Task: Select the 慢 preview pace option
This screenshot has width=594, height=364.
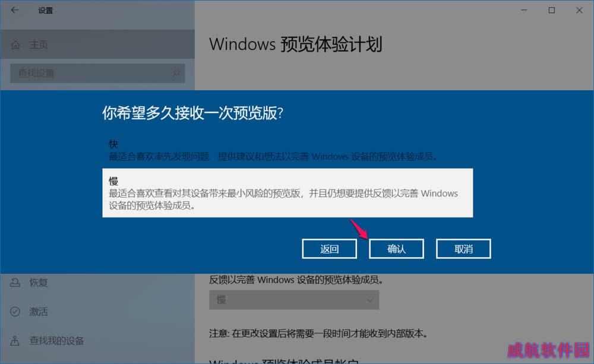Action: click(x=287, y=193)
